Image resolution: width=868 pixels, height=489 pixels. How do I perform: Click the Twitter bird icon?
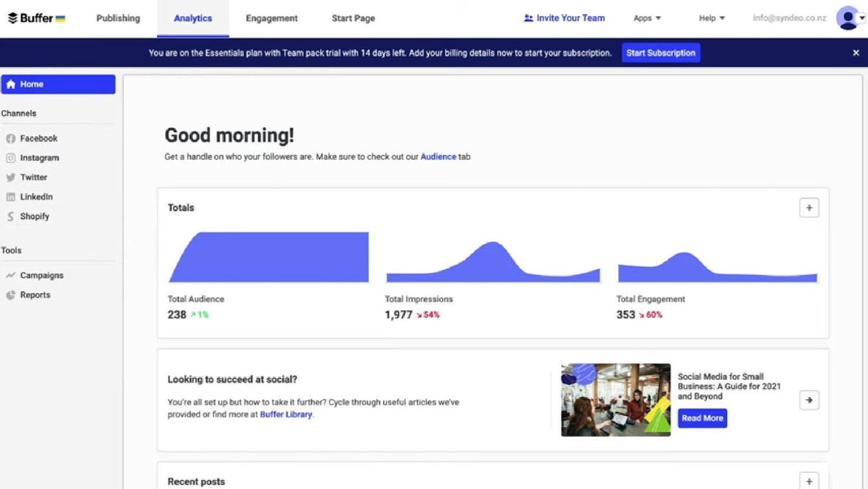click(11, 177)
